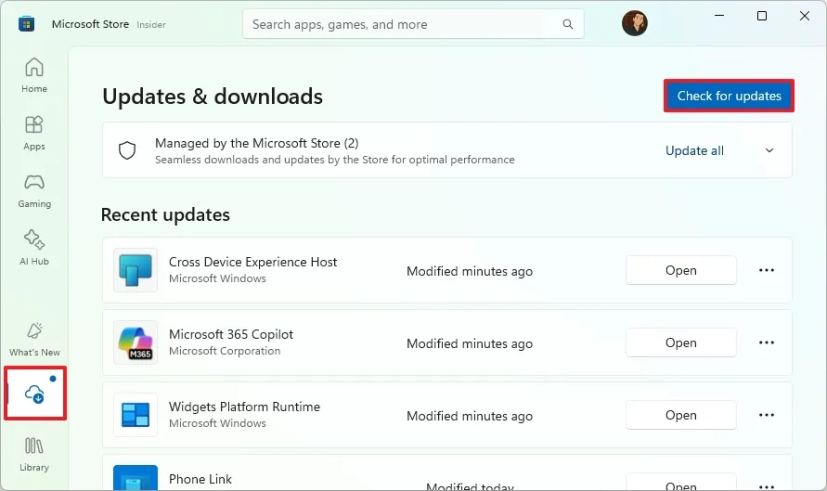827x491 pixels.
Task: Open the Home section in sidebar
Action: (x=34, y=75)
